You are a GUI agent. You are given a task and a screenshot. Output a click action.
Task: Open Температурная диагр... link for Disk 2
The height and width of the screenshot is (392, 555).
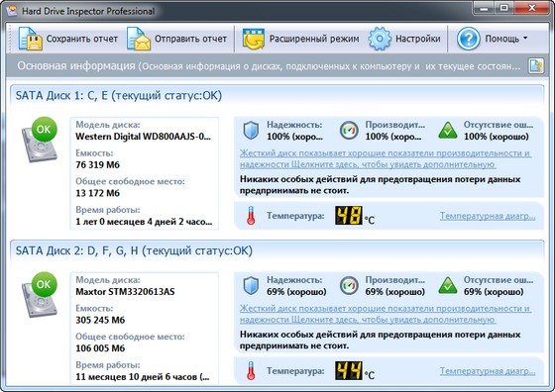tap(488, 371)
